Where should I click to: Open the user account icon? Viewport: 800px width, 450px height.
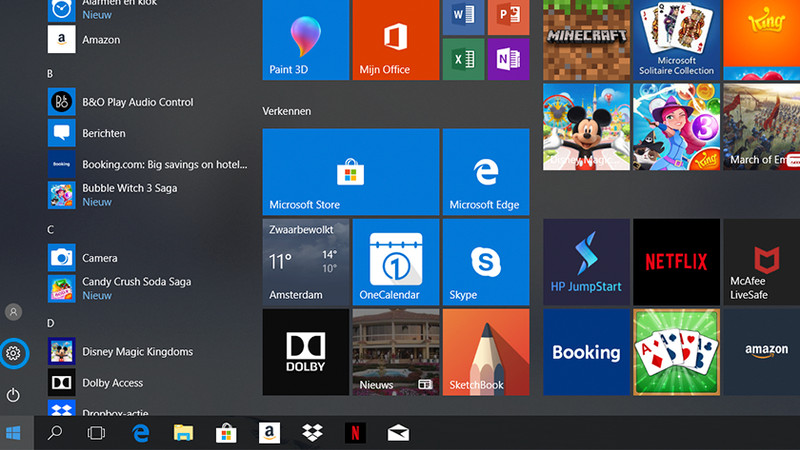(13, 312)
